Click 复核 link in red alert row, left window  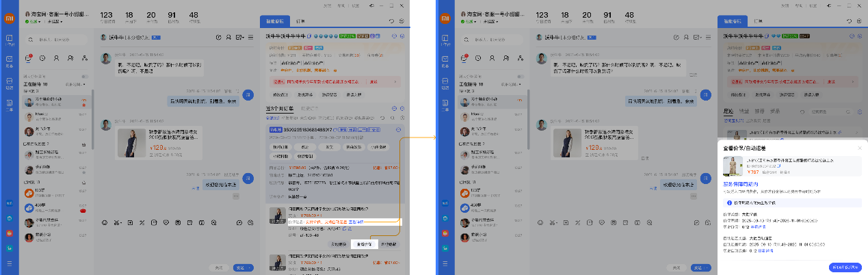click(x=373, y=81)
